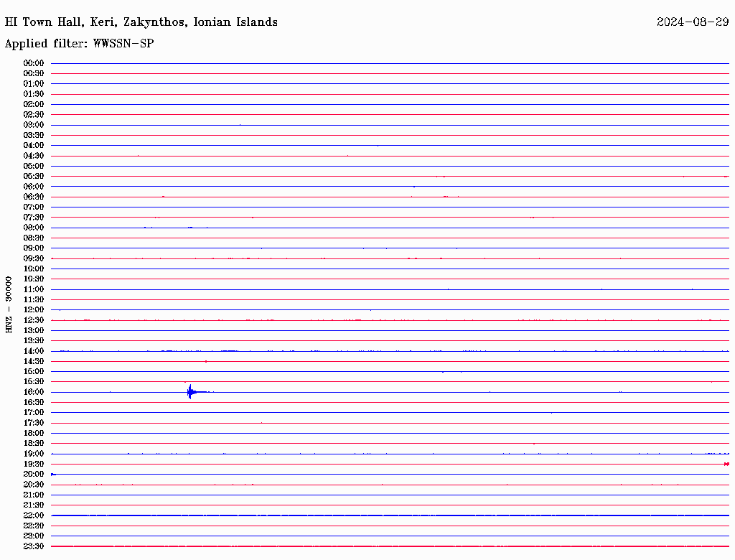
Task: Click the 09:30 time label
Action: [34, 258]
